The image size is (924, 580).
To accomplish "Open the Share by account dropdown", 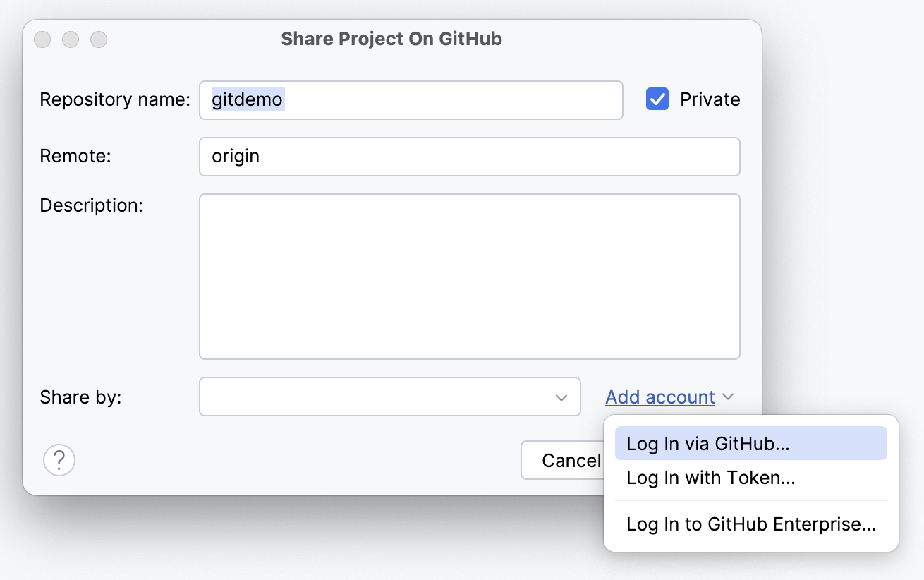I will pos(389,397).
